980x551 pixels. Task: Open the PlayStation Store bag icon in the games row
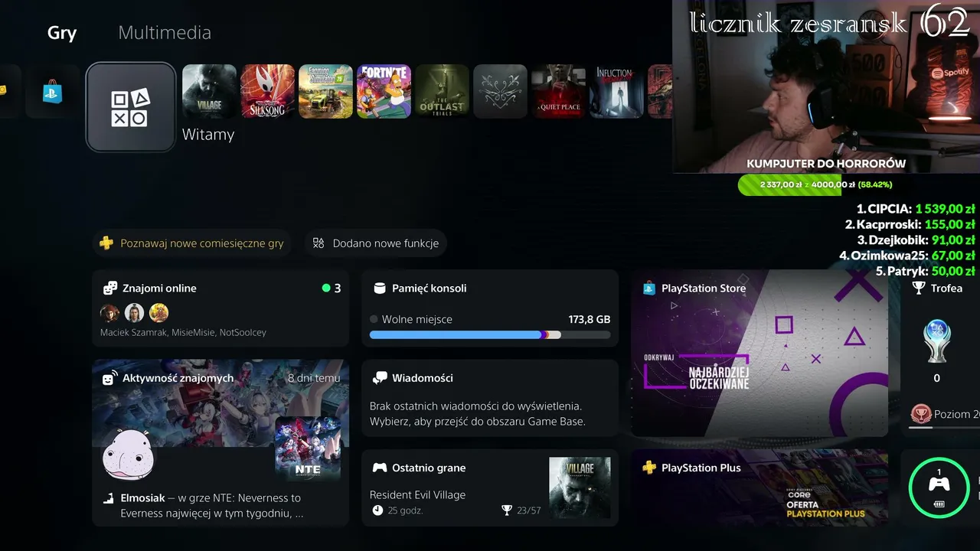[x=53, y=92]
